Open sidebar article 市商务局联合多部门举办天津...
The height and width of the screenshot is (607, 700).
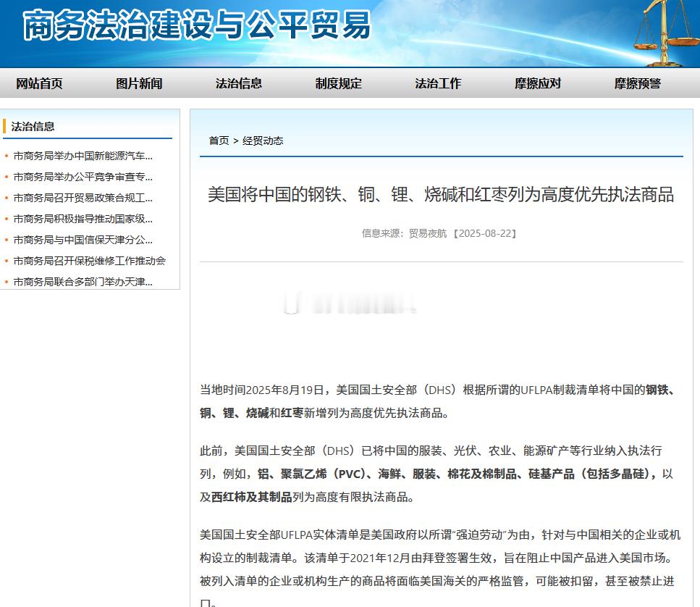pos(83,282)
